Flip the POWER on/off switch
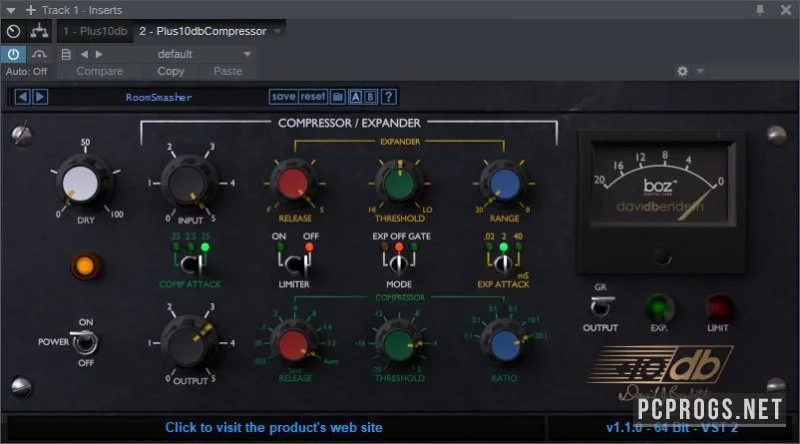This screenshot has height=444, width=800. pyautogui.click(x=84, y=342)
